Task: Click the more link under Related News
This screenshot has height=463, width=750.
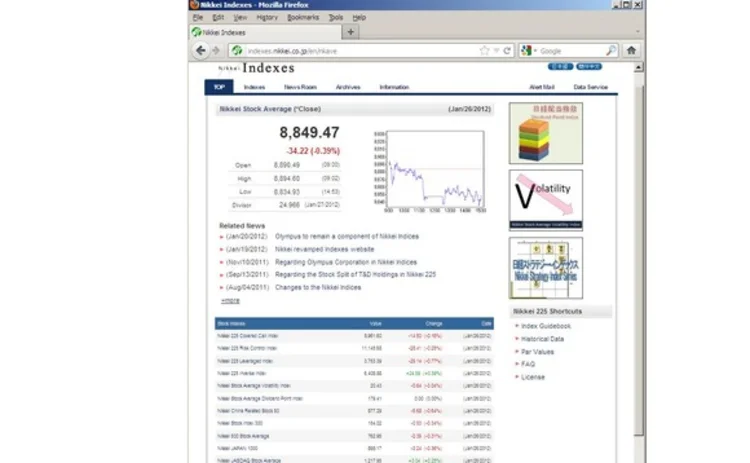Action: (x=230, y=301)
